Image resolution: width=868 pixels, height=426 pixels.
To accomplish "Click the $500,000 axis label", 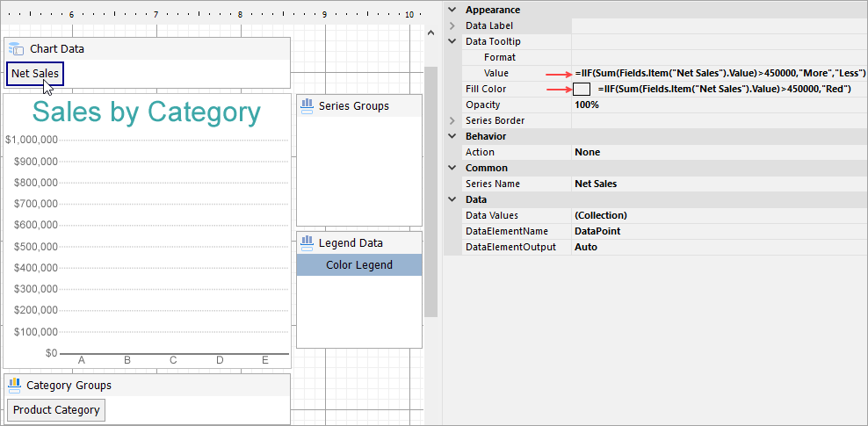I will coord(35,246).
